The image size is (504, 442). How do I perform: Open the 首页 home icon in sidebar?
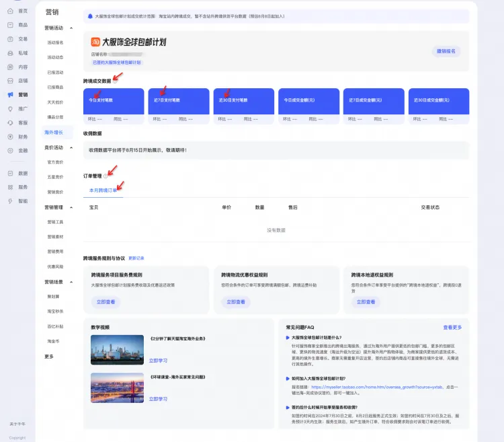[x=10, y=11]
